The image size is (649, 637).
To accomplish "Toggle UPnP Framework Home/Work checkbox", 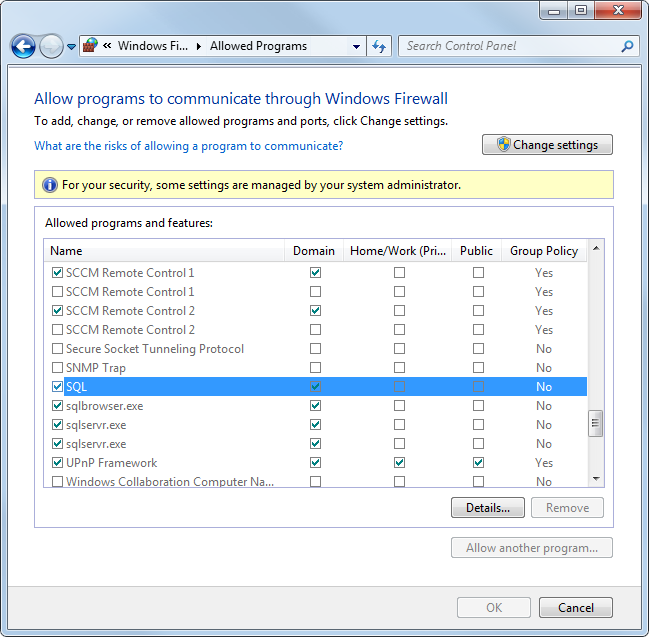I will point(399,463).
